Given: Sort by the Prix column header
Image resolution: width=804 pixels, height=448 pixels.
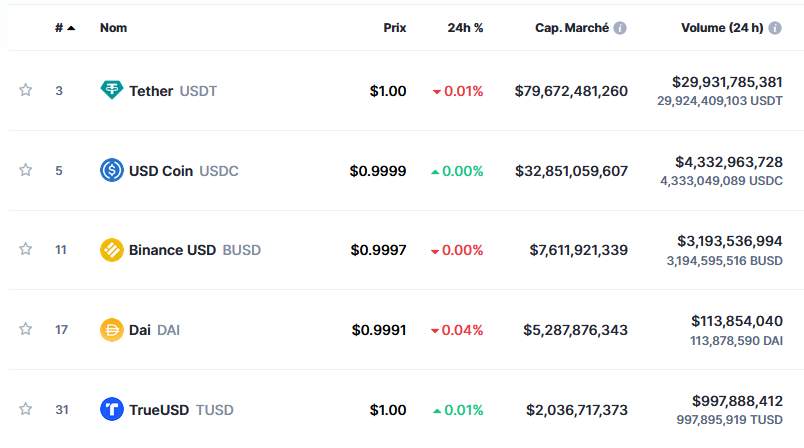Looking at the screenshot, I should coord(395,28).
